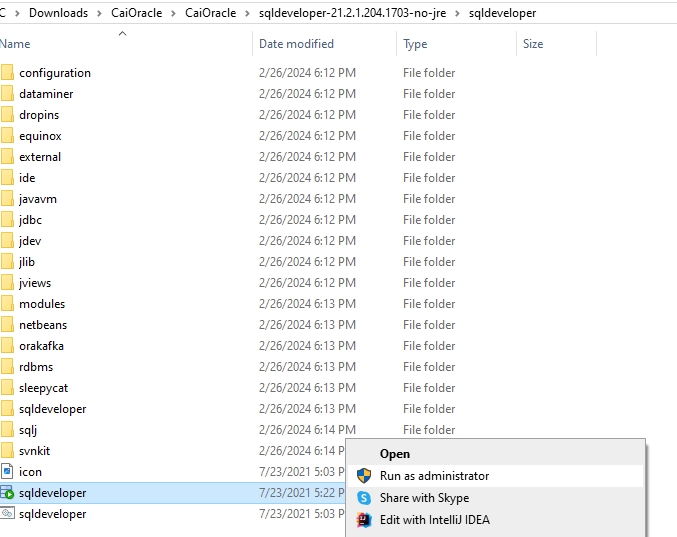Click the ide folder icon
This screenshot has height=537, width=677.
coord(7,177)
